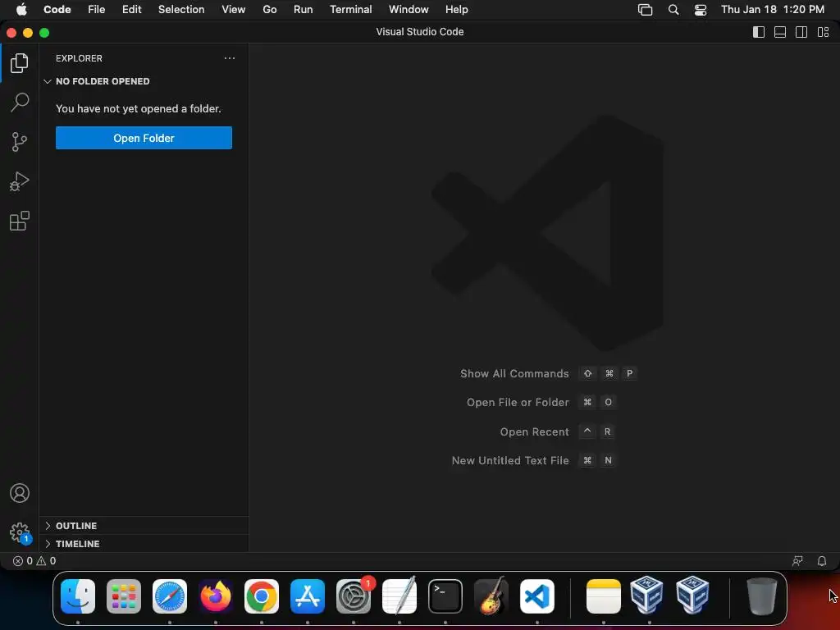
Task: Open Control Center in menu bar
Action: point(701,10)
